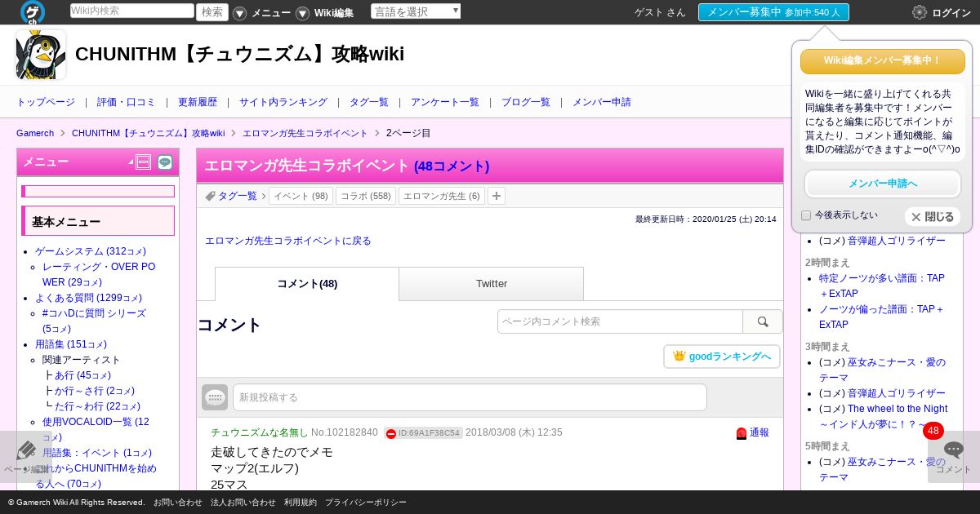Image resolution: width=980 pixels, height=514 pixels.
Task: Select the イベント (98) tag
Action: (x=301, y=196)
